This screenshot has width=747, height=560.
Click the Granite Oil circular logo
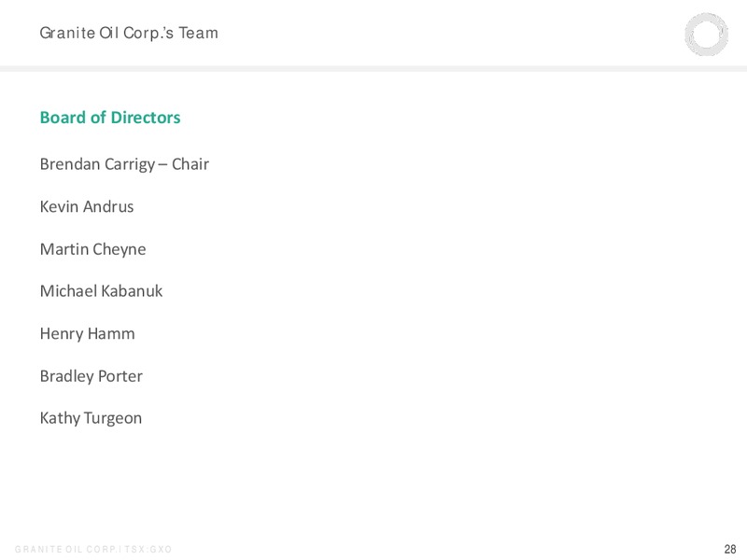707,35
